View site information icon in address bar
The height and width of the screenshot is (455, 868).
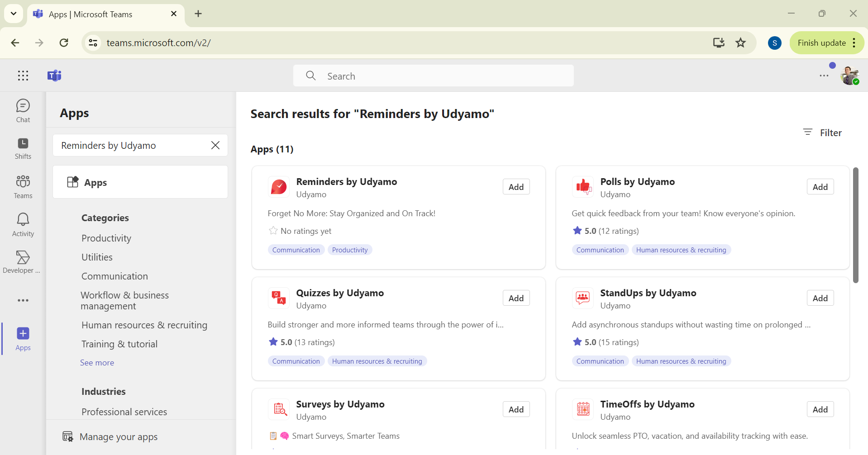(x=93, y=43)
